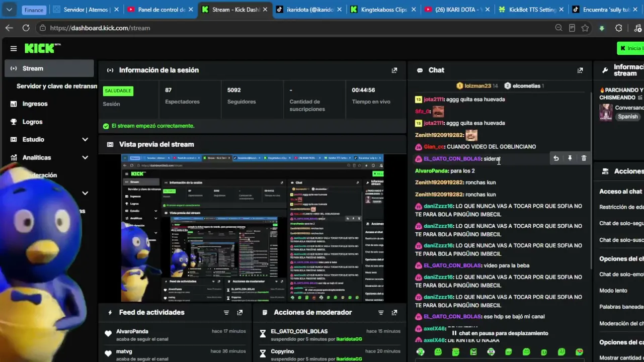Pop out the Chat panel

coord(580,70)
